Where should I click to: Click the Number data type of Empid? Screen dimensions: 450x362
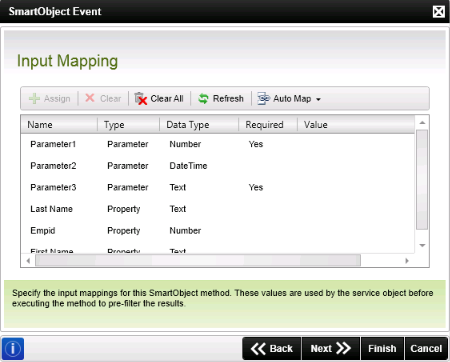(185, 231)
